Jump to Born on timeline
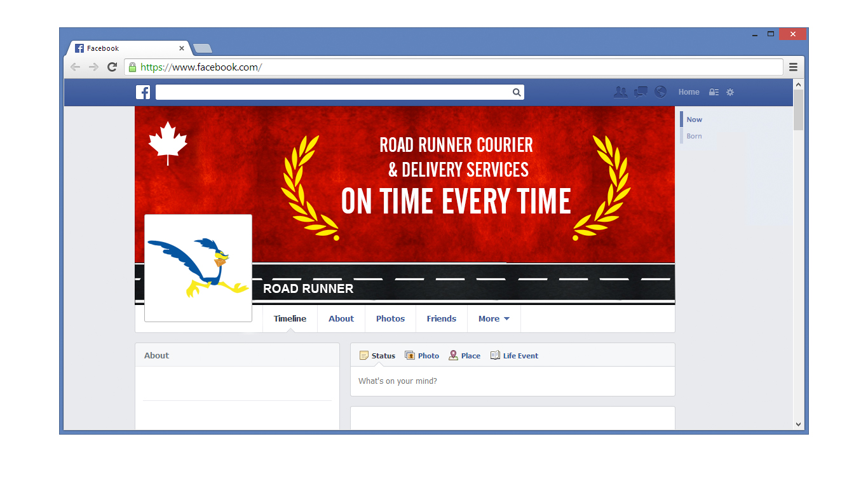This screenshot has height=488, width=868. pyautogui.click(x=694, y=136)
